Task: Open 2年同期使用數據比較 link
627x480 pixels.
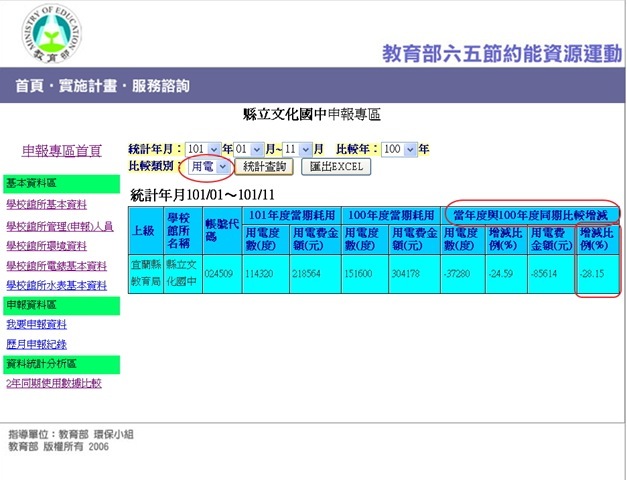Action: [x=54, y=383]
